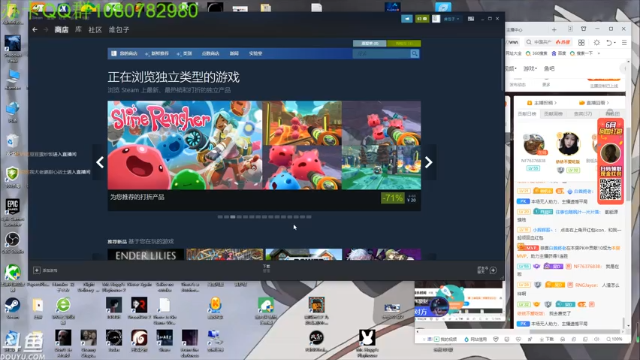This screenshot has width=640, height=360.
Task: Expand the 游戏 dropdown in browser page
Action: click(x=531, y=69)
